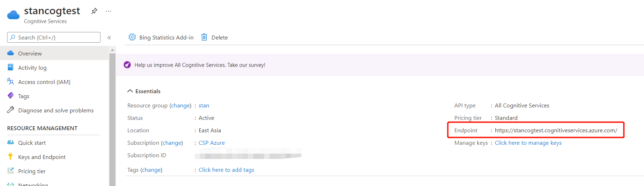Click the 'stan' resource group link
This screenshot has width=644, height=186.
tap(204, 105)
